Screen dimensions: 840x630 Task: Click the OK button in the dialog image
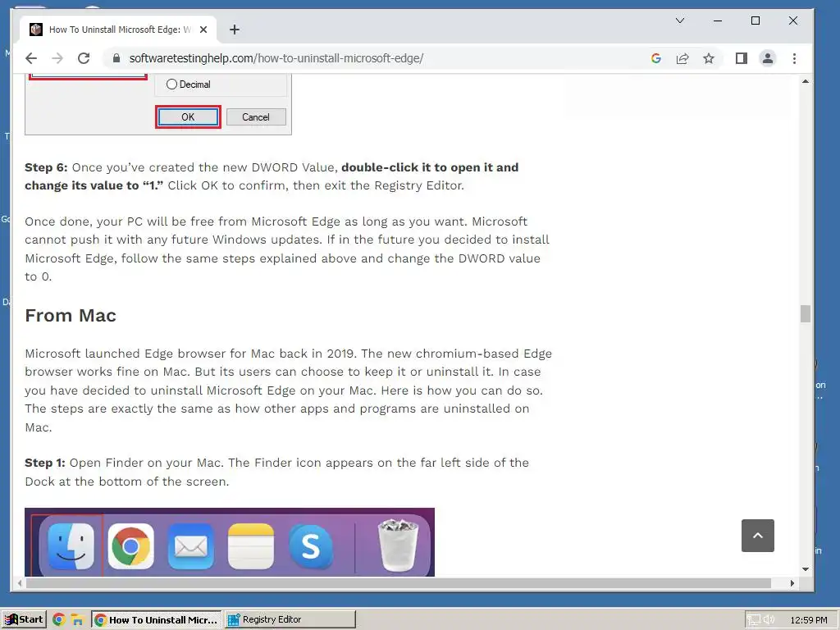pos(188,116)
